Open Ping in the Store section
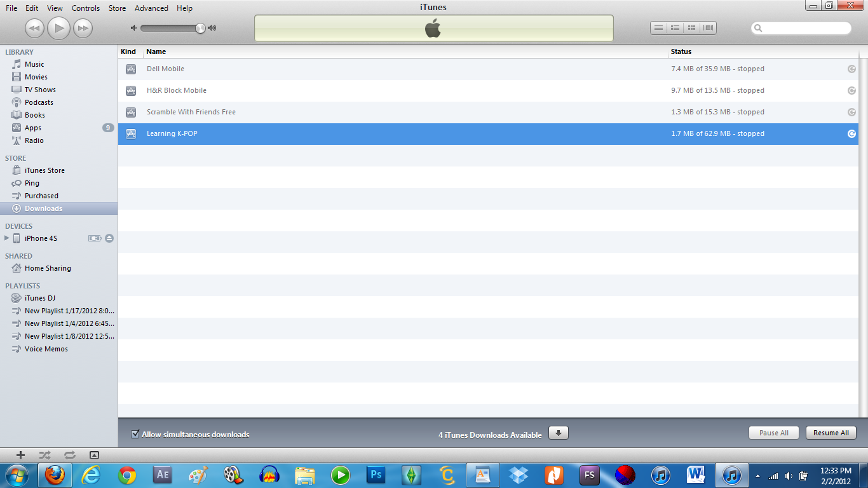 (32, 183)
